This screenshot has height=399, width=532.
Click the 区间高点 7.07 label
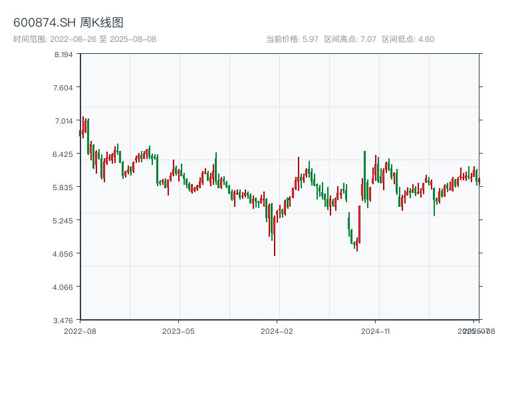(x=350, y=39)
